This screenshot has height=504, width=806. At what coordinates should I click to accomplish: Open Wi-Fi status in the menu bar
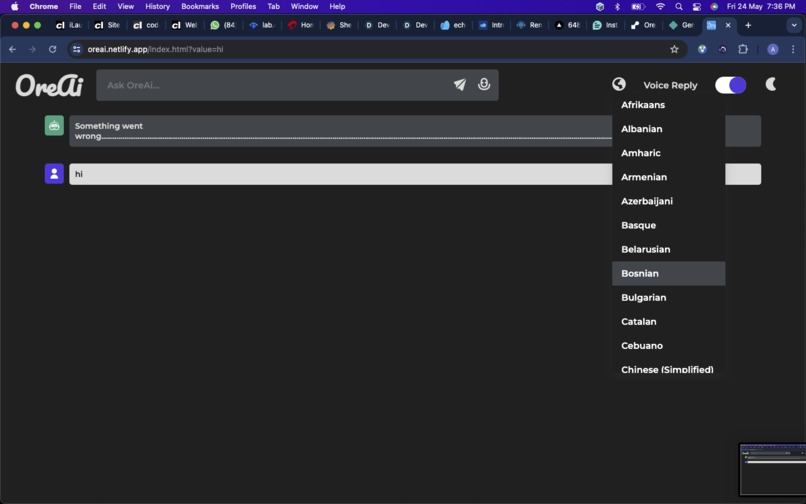661,7
